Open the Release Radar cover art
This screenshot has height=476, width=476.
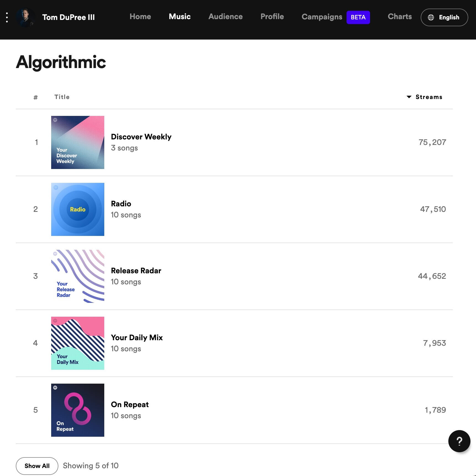click(78, 276)
